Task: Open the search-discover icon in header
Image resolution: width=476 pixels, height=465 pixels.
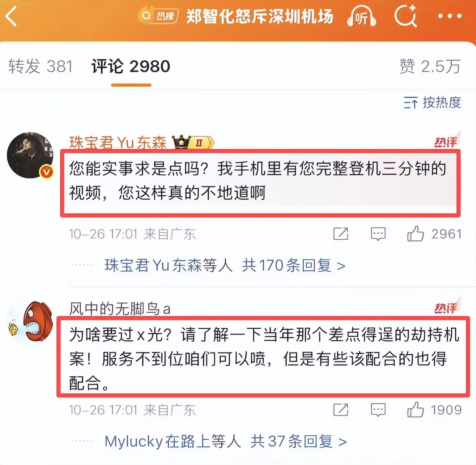Action: tap(406, 16)
